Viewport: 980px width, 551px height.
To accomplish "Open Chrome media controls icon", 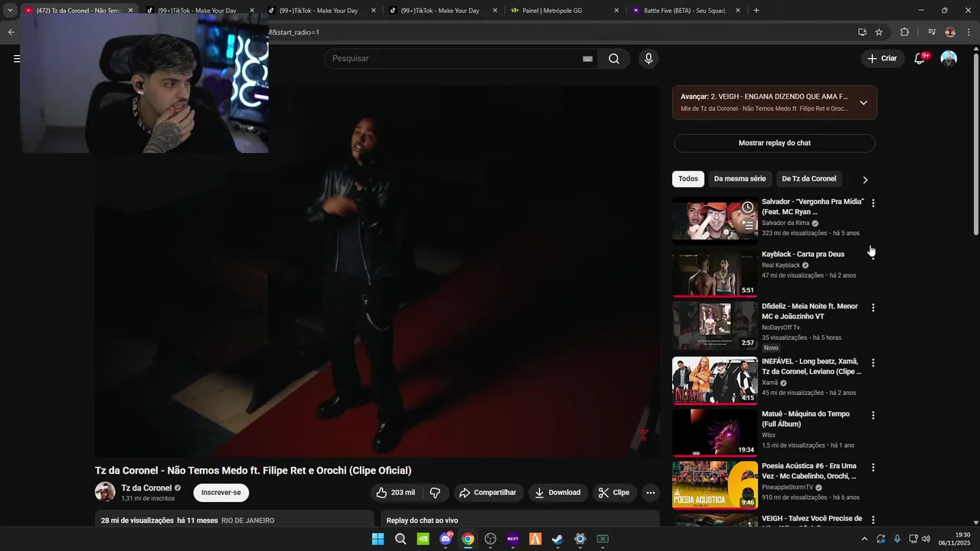I will (x=931, y=32).
